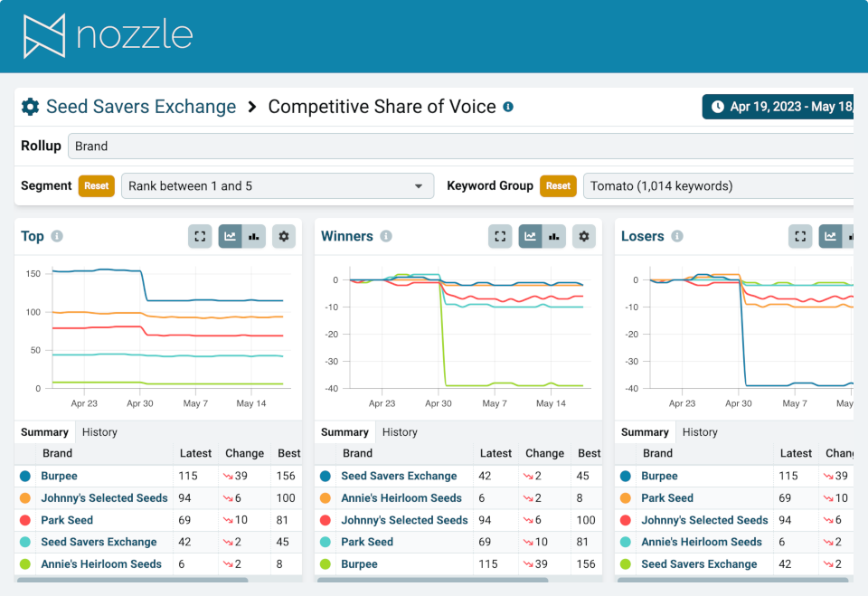Open Johnny's Selected Seeds in Losers table

tap(704, 520)
